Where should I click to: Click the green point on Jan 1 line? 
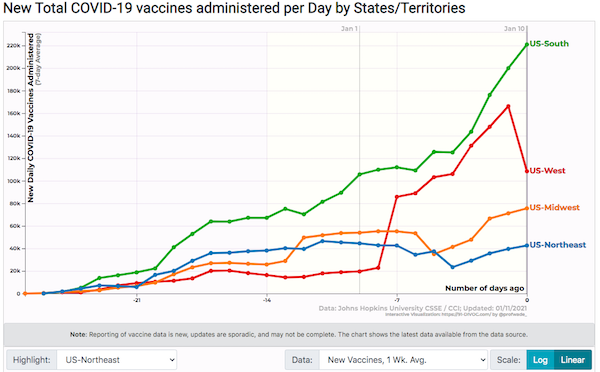(360, 174)
